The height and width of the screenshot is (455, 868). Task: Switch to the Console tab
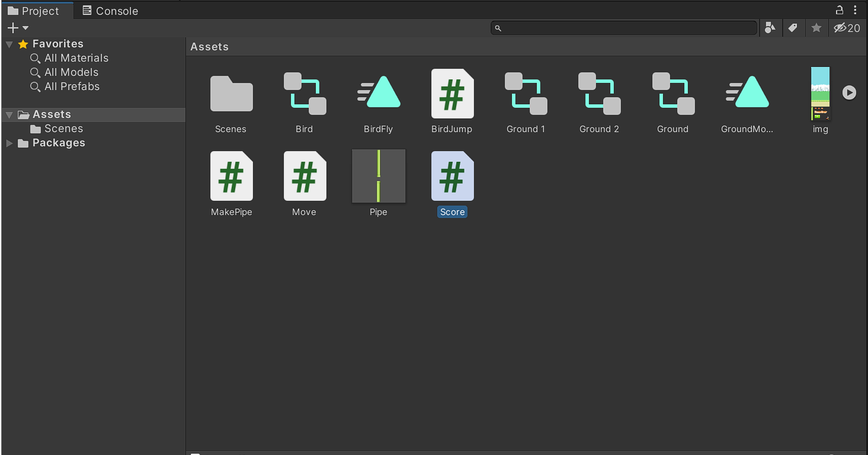coord(110,11)
